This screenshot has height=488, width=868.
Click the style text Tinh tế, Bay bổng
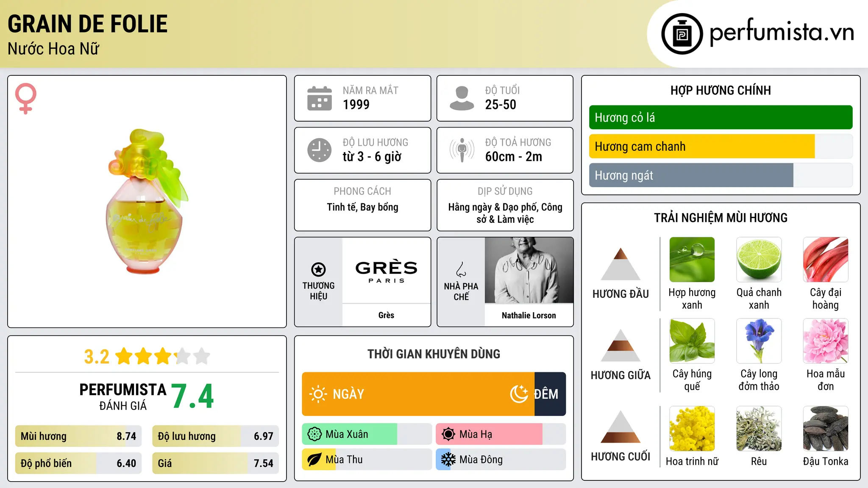pyautogui.click(x=362, y=207)
